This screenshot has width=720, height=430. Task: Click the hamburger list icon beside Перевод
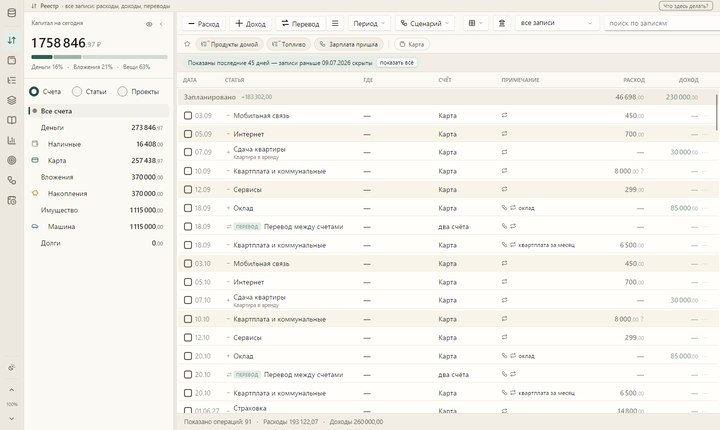335,23
